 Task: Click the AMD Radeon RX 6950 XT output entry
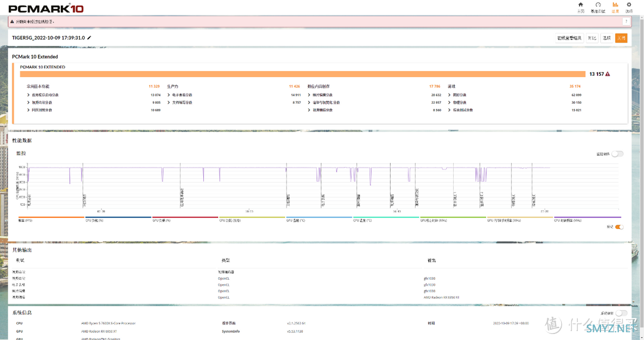coord(441,297)
